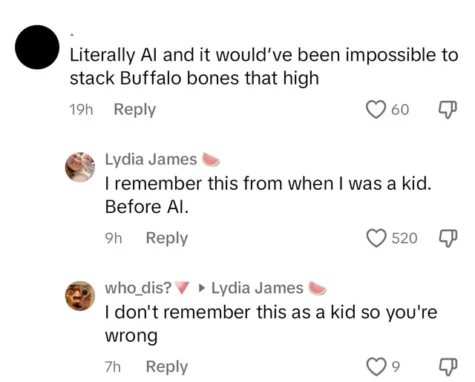This screenshot has width=475, height=382.
Task: Open who_dis? username link
Action: point(138,288)
